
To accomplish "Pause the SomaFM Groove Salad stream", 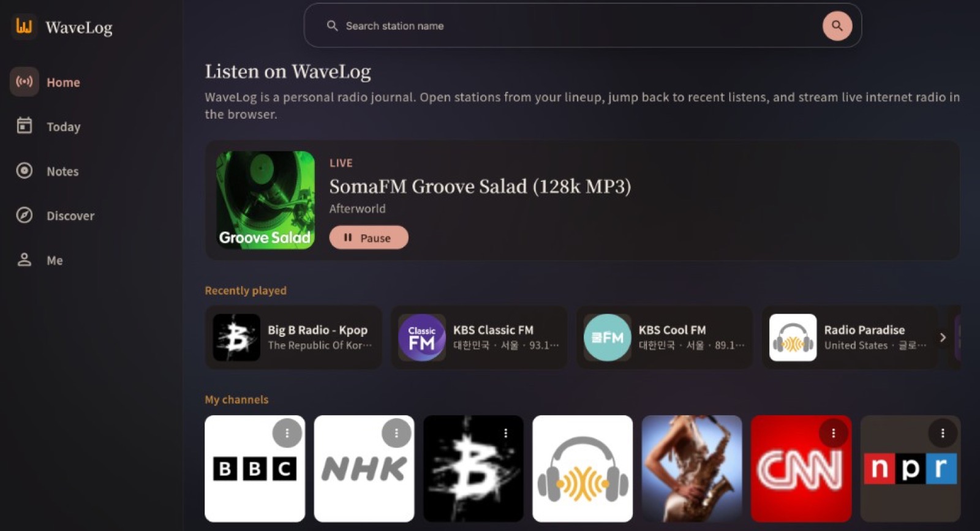I will click(369, 238).
